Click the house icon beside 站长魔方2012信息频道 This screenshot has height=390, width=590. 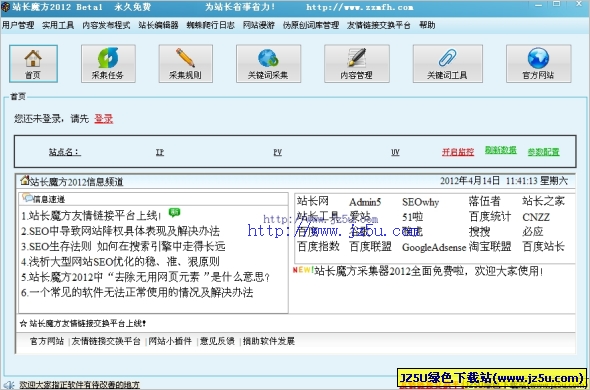[25, 180]
